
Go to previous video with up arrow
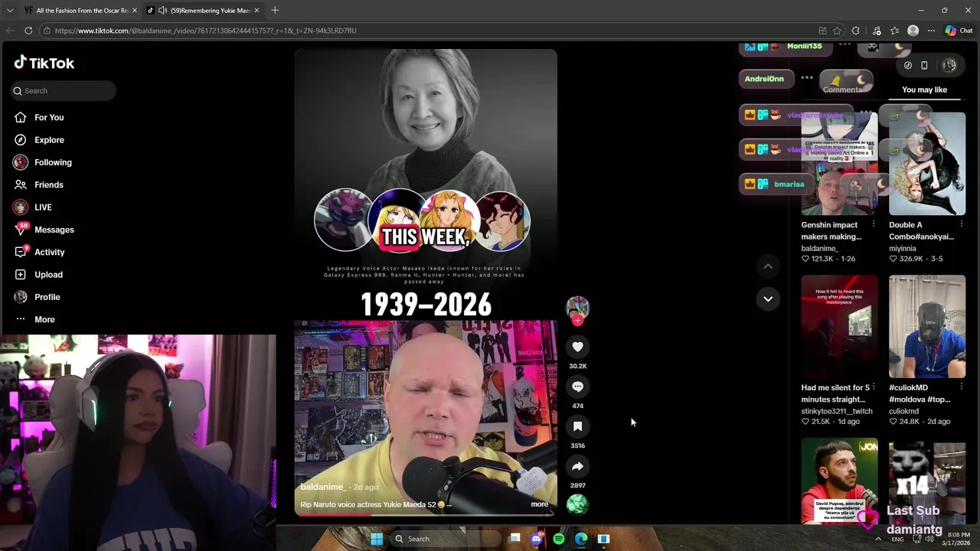768,266
